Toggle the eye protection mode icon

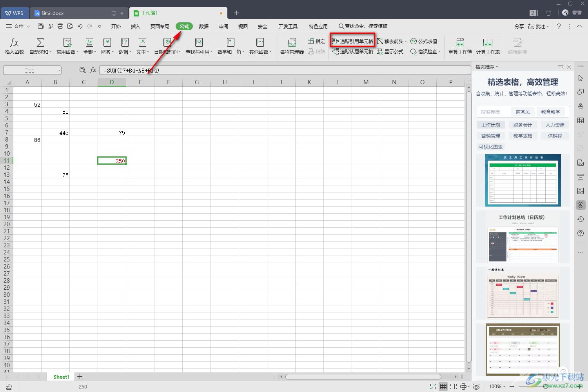476,387
